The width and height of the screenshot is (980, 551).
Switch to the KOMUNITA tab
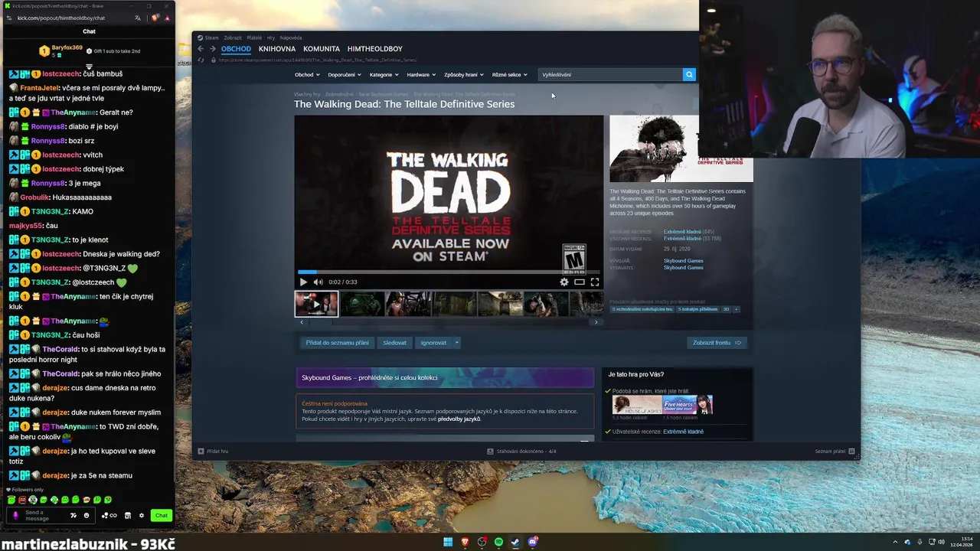tap(322, 49)
